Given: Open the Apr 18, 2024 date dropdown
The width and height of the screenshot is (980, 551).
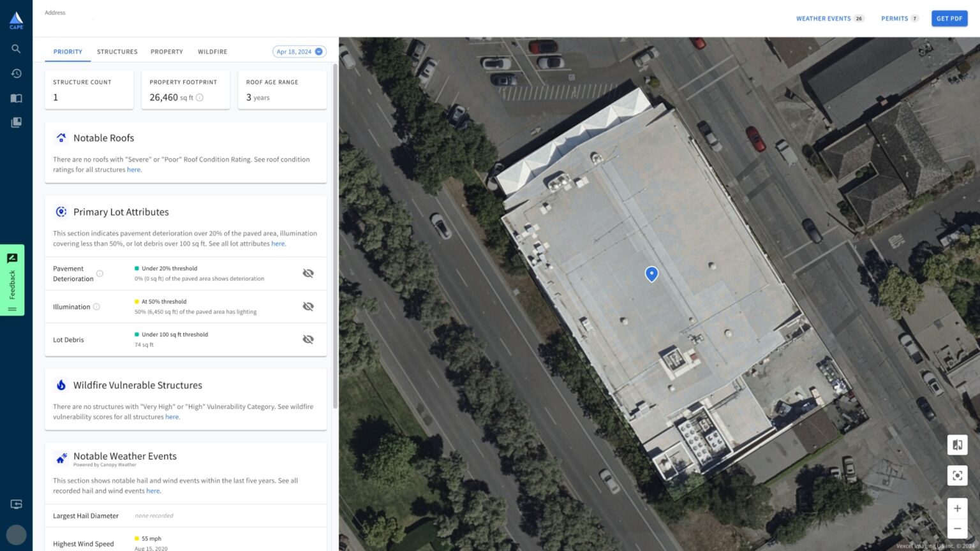Looking at the screenshot, I should click(299, 52).
